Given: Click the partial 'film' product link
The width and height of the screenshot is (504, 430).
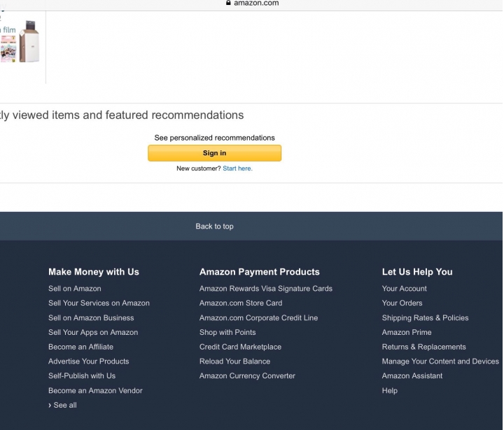Looking at the screenshot, I should tap(8, 30).
